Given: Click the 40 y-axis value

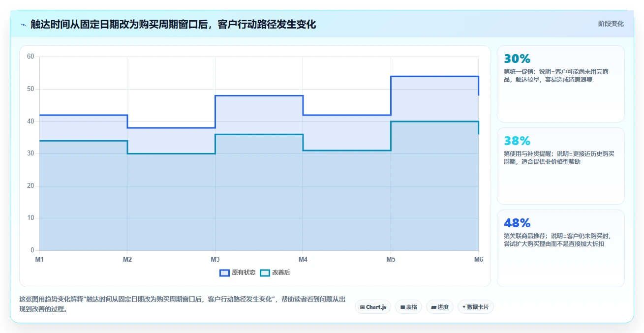Looking at the screenshot, I should [31, 121].
